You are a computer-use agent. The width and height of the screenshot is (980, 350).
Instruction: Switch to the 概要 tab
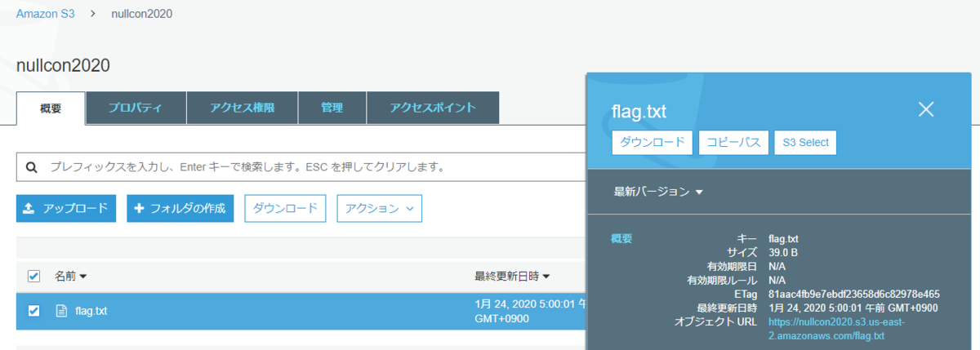tap(51, 108)
